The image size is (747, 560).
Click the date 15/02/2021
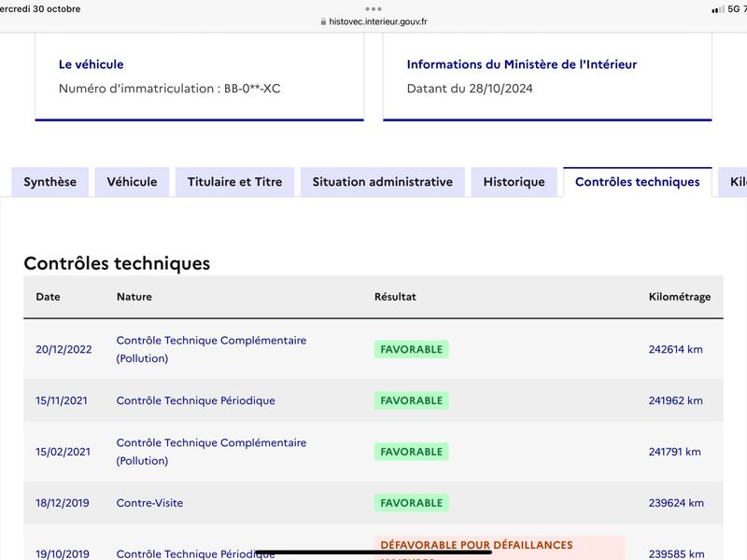63,452
